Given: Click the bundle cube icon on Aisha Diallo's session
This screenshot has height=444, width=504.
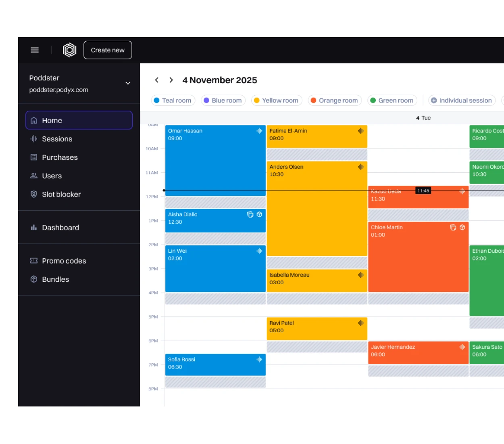Looking at the screenshot, I should [258, 215].
